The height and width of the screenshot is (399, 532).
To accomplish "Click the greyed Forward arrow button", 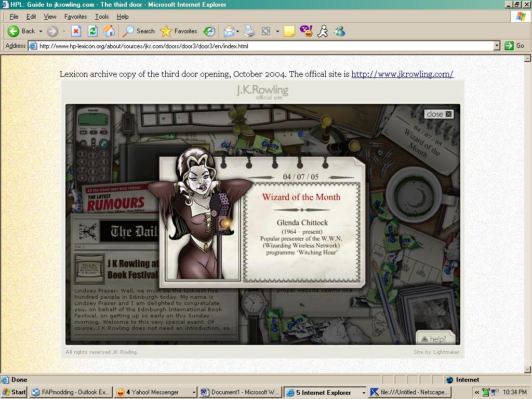I will tap(52, 31).
